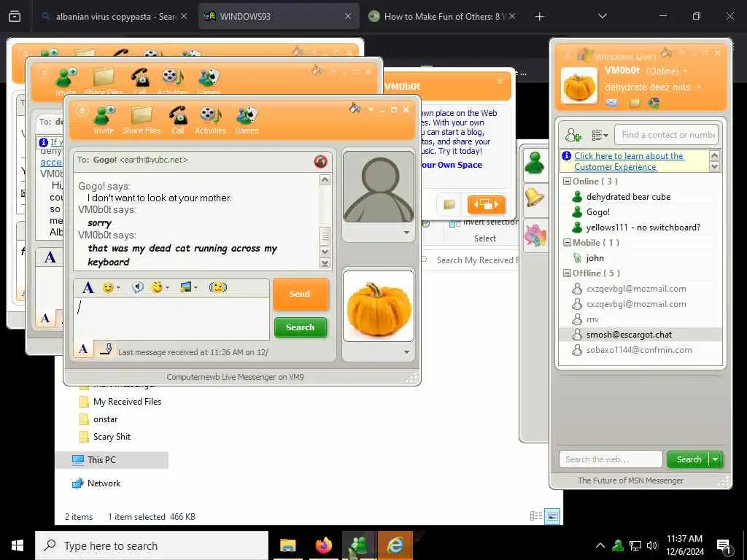The width and height of the screenshot is (747, 560).
Task: Click Call icon in the middle chat window
Action: [140, 81]
